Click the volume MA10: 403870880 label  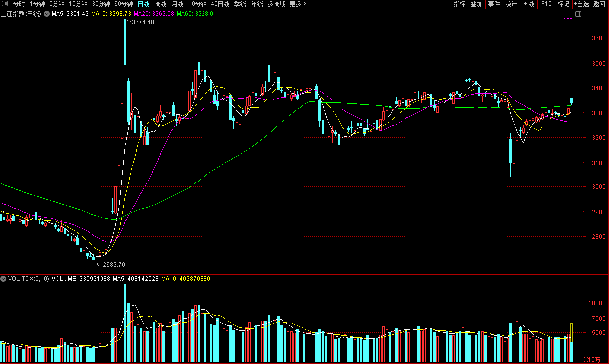(186, 279)
